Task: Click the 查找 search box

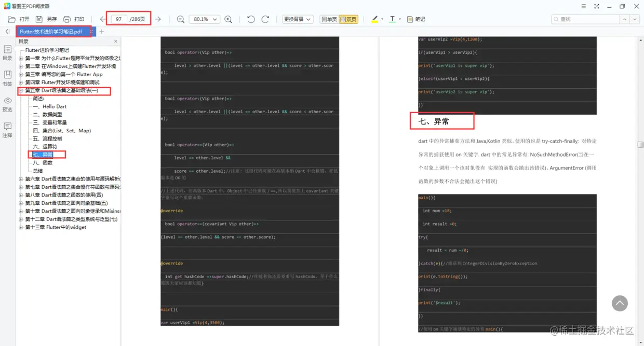Action: 586,19
